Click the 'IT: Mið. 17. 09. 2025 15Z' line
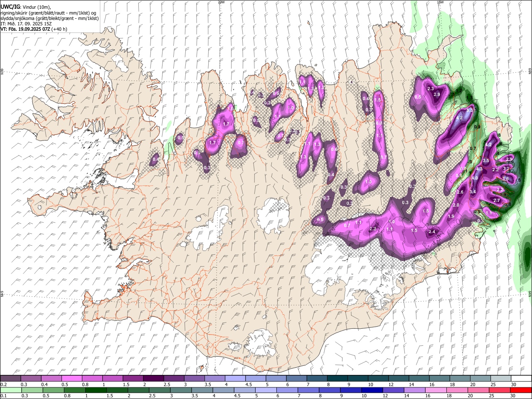 [26, 24]
